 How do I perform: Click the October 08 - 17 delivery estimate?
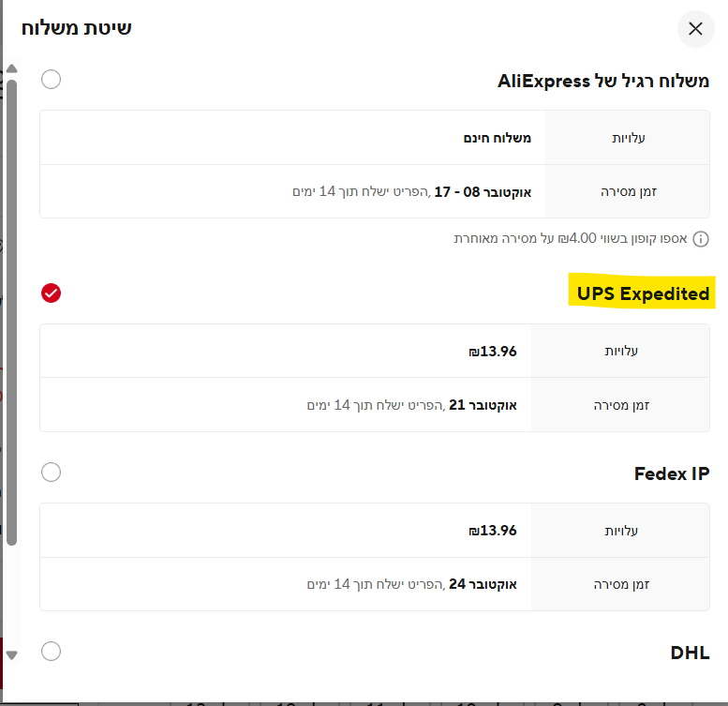(x=482, y=191)
